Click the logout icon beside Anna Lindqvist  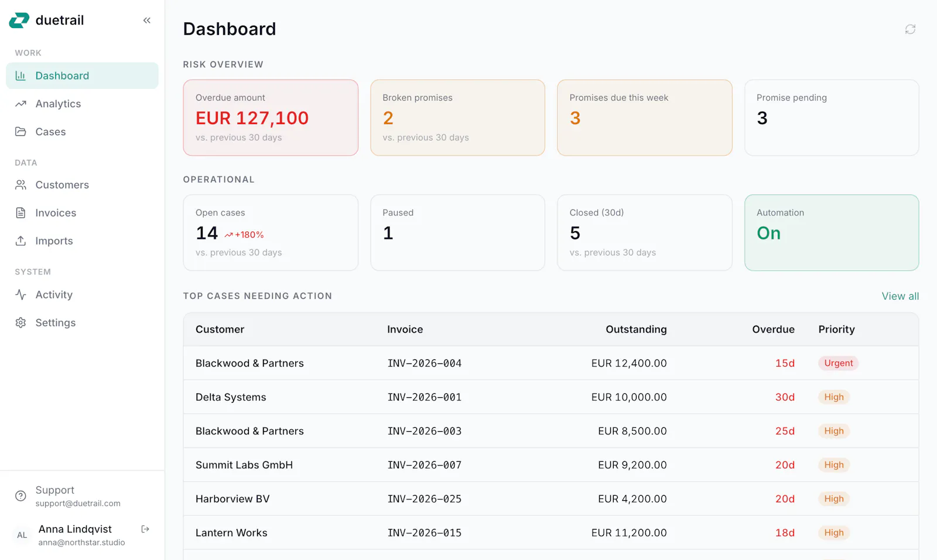(x=145, y=529)
